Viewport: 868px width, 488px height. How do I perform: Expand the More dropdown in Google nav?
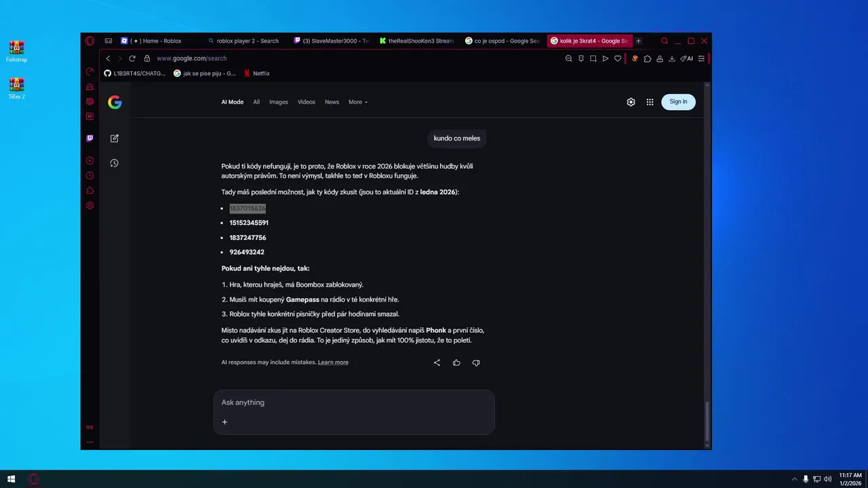[x=358, y=102]
